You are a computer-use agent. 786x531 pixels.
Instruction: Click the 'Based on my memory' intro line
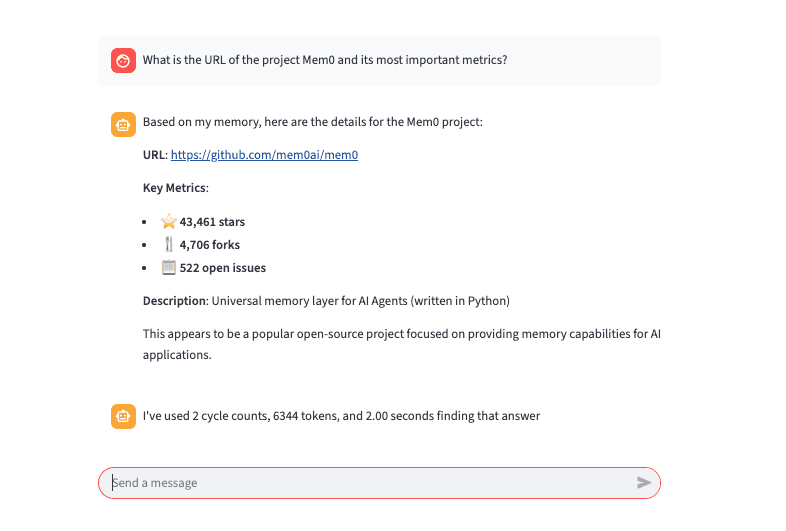coord(313,122)
